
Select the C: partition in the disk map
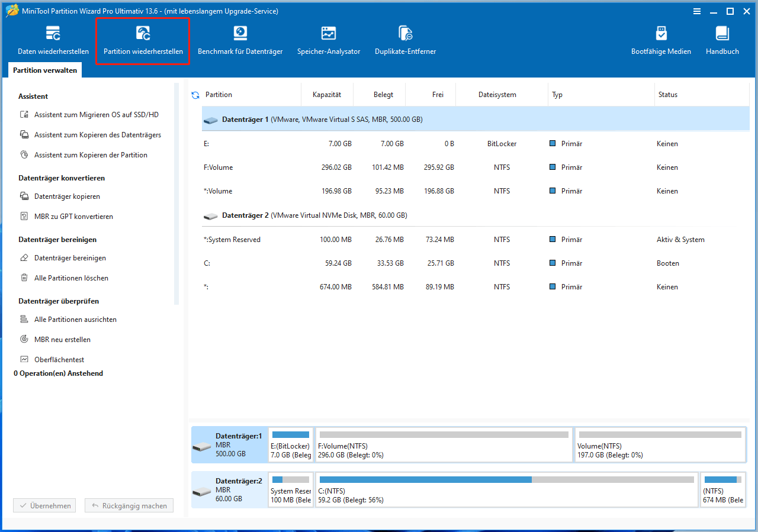(x=506, y=489)
